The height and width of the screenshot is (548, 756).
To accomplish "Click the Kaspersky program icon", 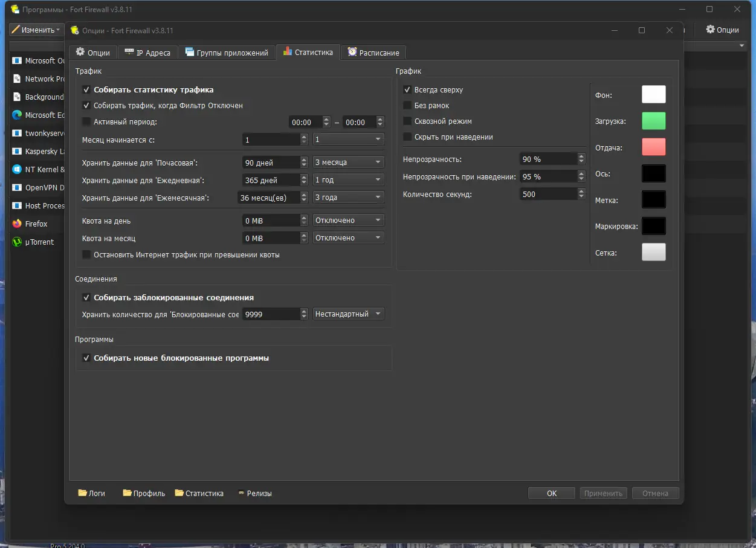I will point(17,152).
